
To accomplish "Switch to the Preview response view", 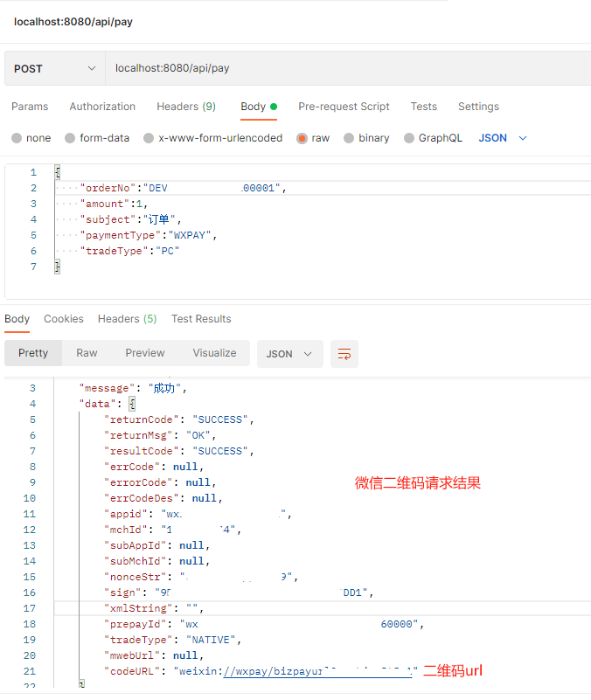I will [x=145, y=353].
